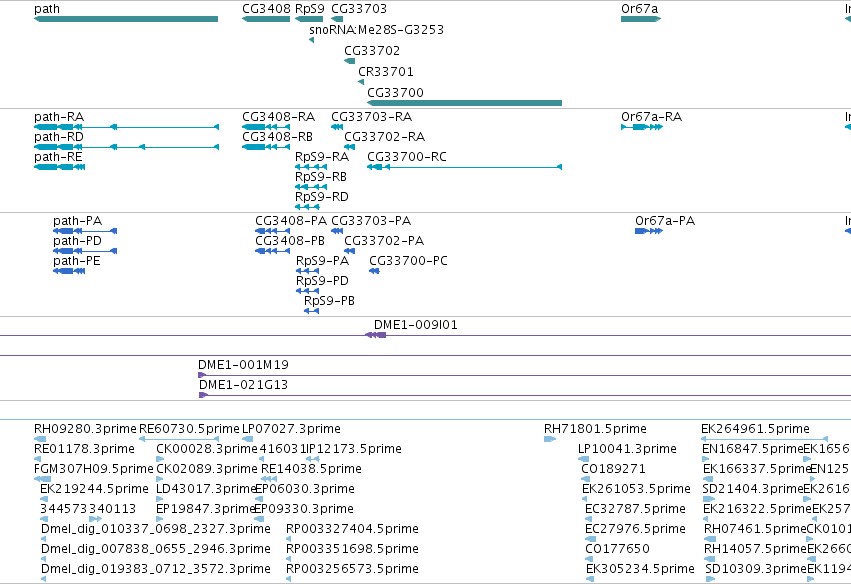
Task: Select EST RP003256573.5prime
Action: pos(289,579)
